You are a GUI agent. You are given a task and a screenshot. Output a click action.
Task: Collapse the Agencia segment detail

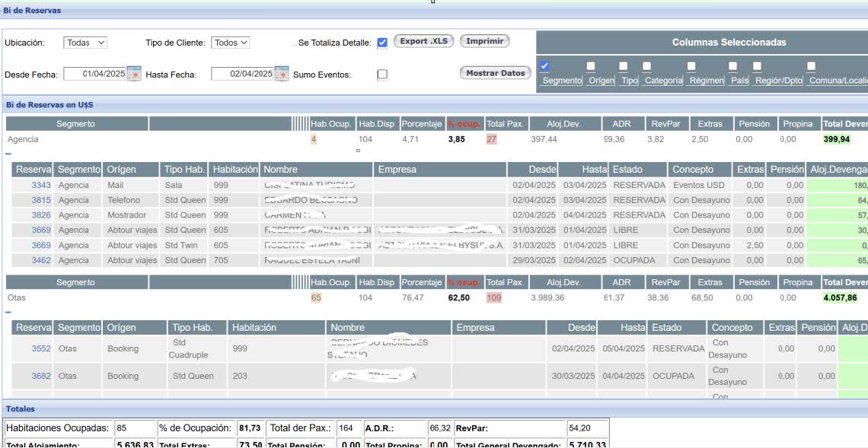click(8, 154)
